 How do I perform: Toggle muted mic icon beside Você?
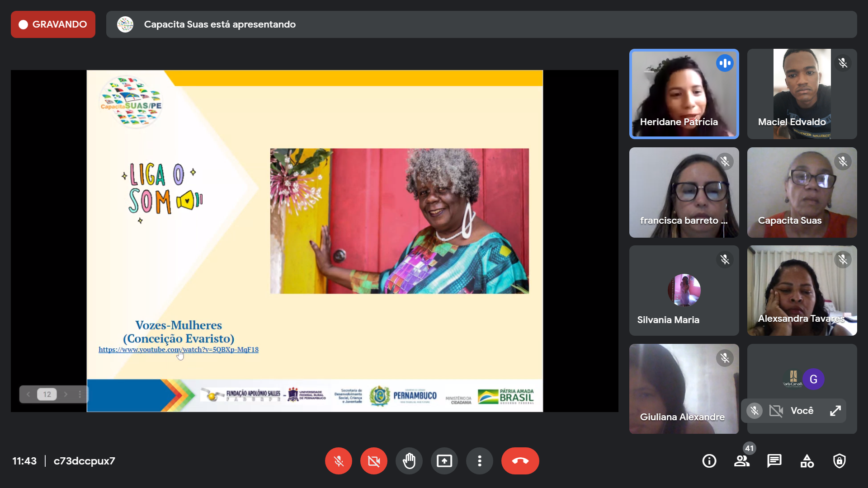pos(754,411)
